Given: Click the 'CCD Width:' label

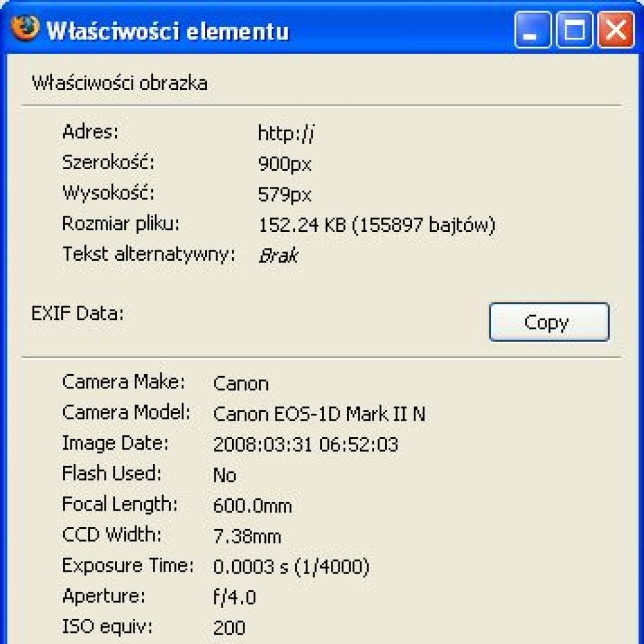Looking at the screenshot, I should (x=112, y=535).
